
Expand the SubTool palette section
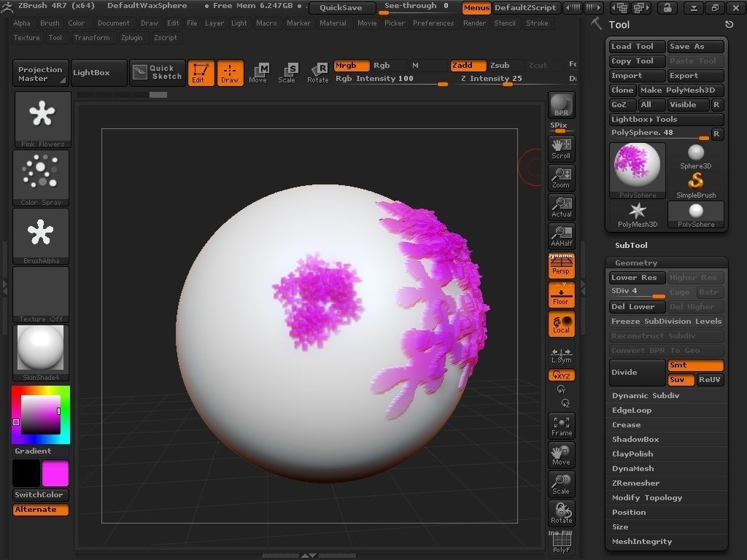point(631,245)
